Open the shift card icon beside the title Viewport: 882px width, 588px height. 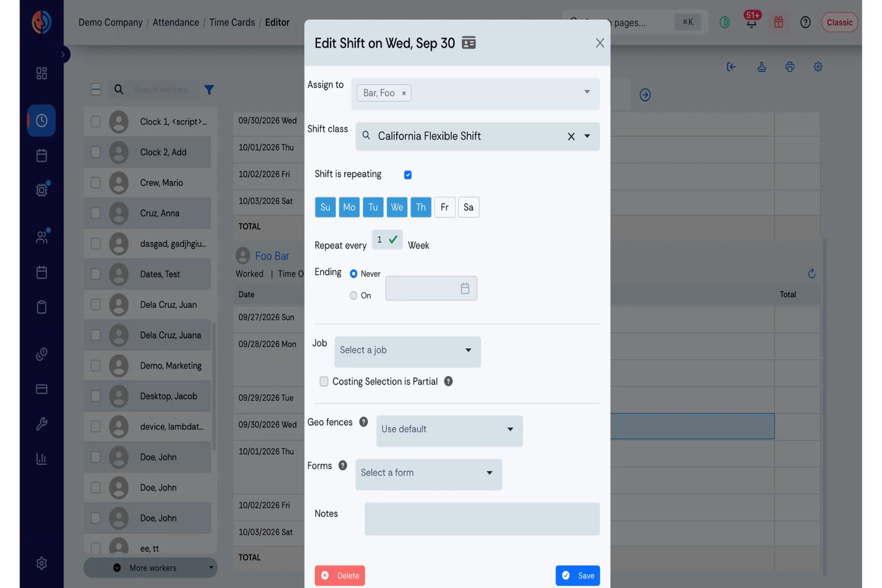pos(469,43)
